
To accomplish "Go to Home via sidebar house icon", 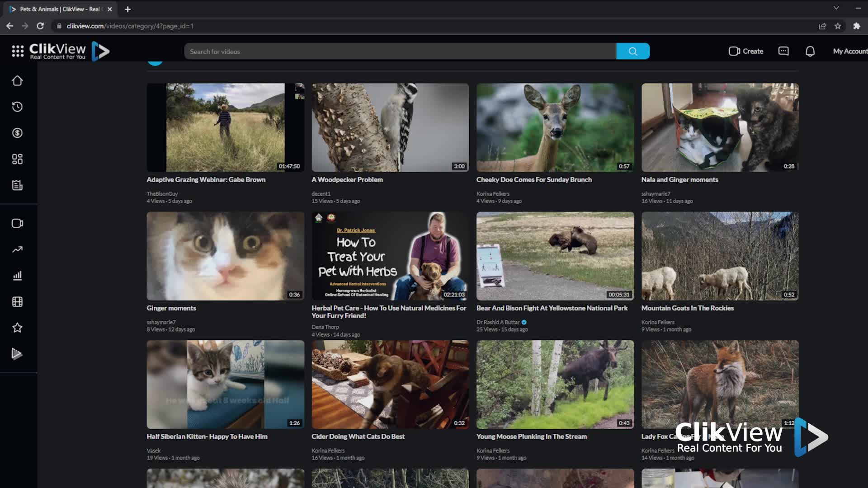I will pos(17,81).
